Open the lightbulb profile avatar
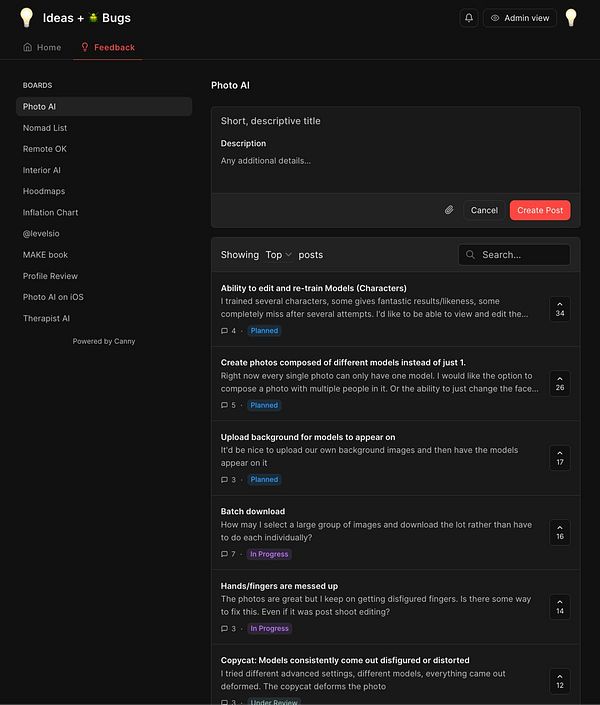 [571, 18]
